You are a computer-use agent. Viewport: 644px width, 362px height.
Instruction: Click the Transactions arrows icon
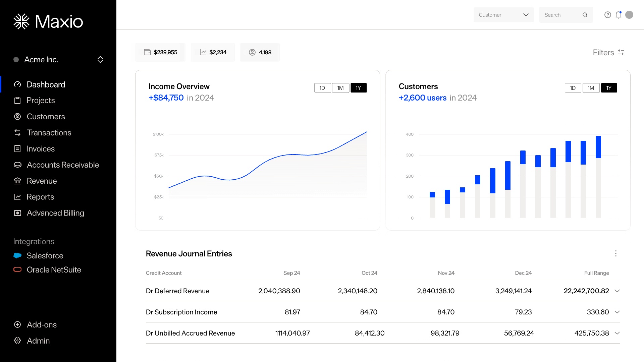17,133
